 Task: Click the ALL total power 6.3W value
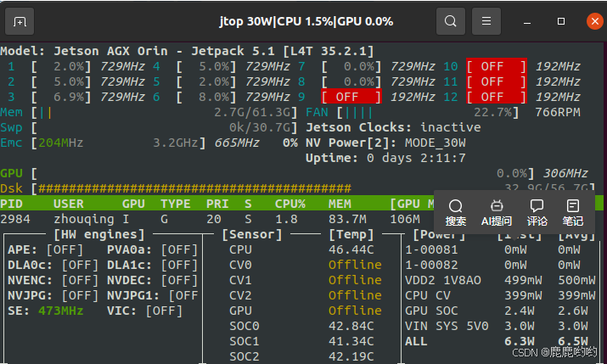[x=519, y=341]
